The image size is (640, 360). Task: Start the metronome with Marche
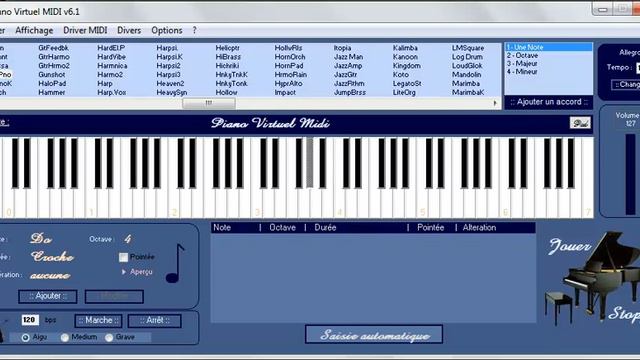[98, 321]
